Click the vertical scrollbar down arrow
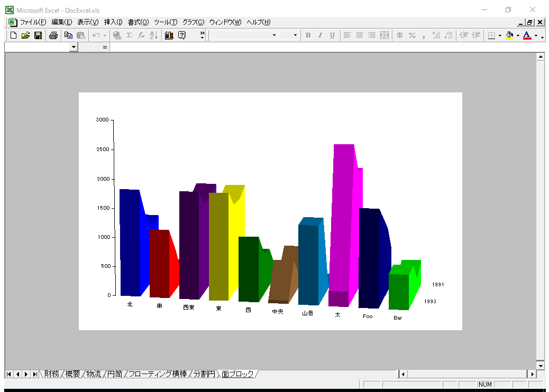549x392 pixels. click(x=541, y=365)
